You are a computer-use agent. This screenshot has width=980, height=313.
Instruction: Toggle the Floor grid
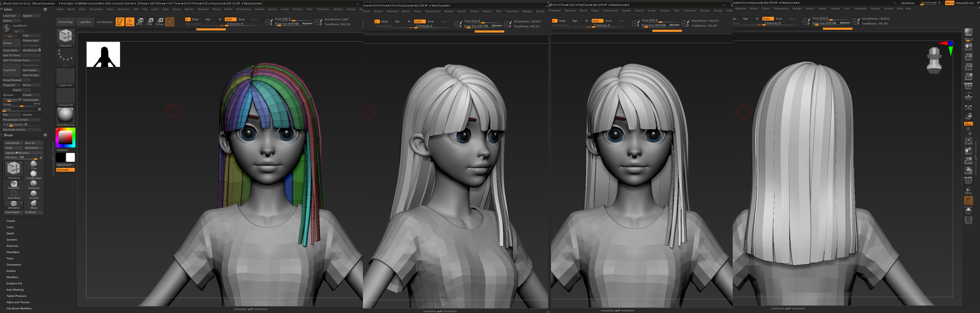click(968, 96)
